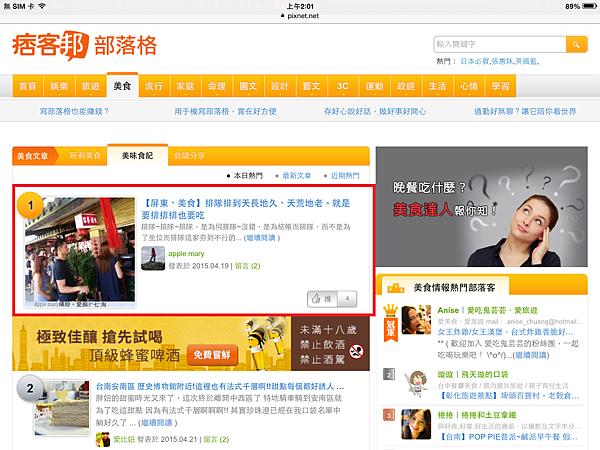Tap the Wi-Fi icon in status bar
Screen dimensions: 600x450
pos(42,6)
